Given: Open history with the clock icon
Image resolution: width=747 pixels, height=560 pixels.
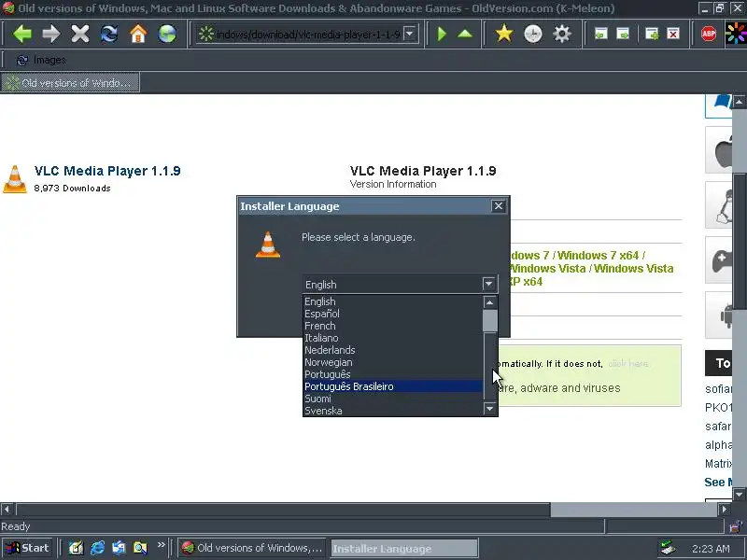Looking at the screenshot, I should pyautogui.click(x=533, y=34).
